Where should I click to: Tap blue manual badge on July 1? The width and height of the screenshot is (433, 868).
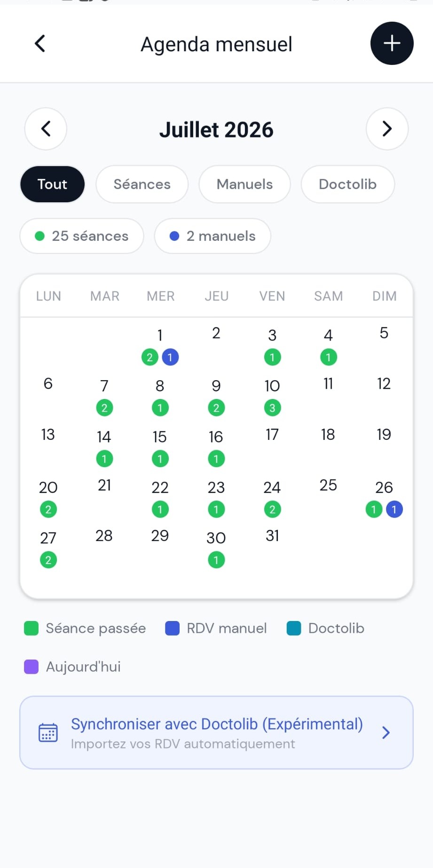pos(170,357)
